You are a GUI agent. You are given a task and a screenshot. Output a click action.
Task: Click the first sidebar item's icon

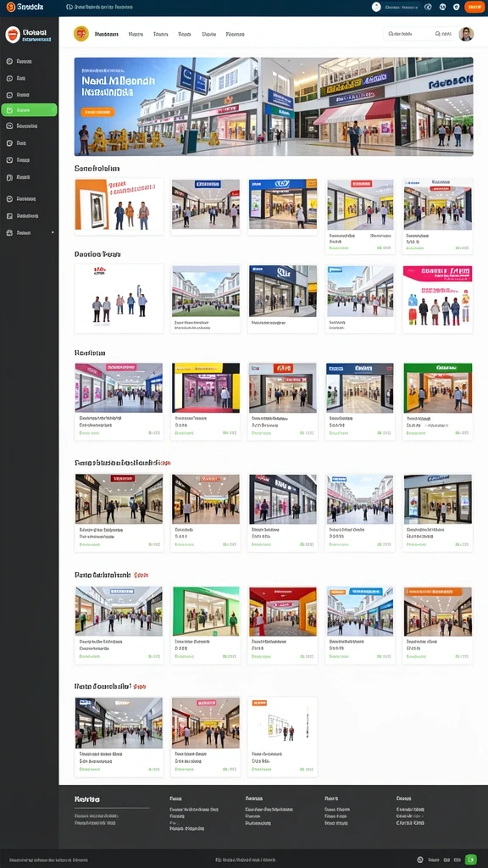pos(9,61)
